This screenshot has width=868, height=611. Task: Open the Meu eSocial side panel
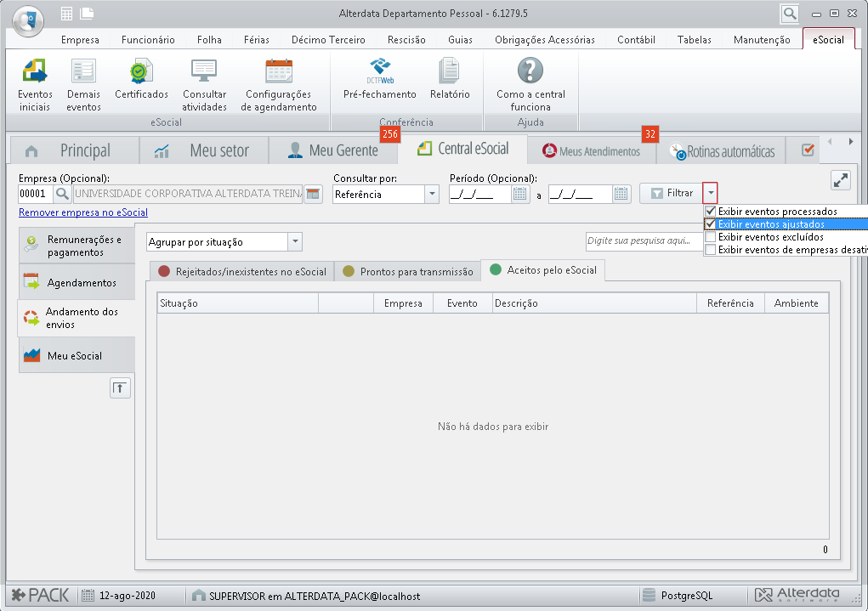77,355
